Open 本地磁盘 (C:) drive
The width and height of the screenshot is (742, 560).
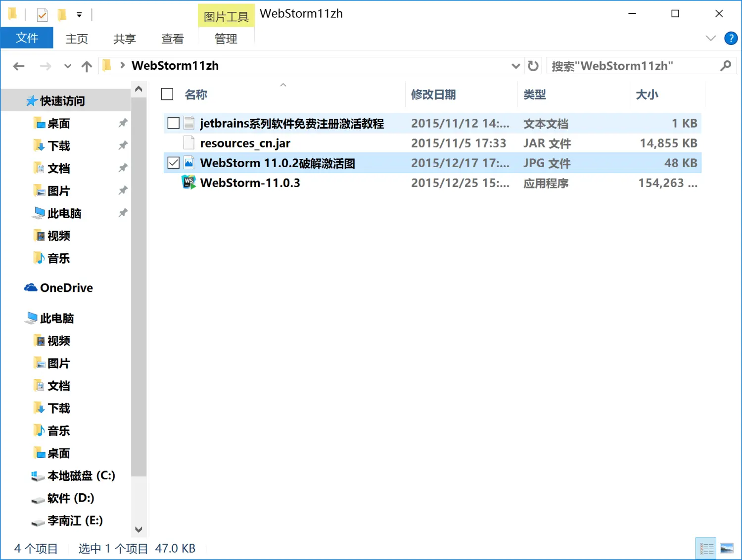click(x=81, y=475)
